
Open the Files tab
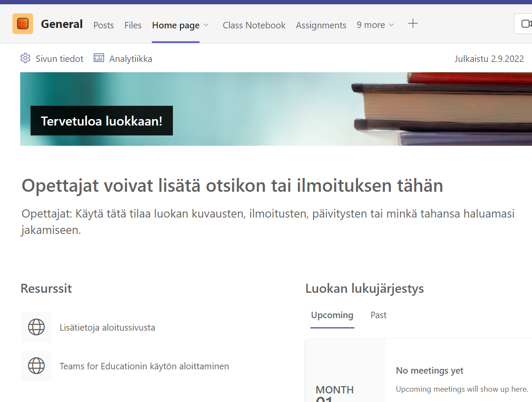click(132, 25)
